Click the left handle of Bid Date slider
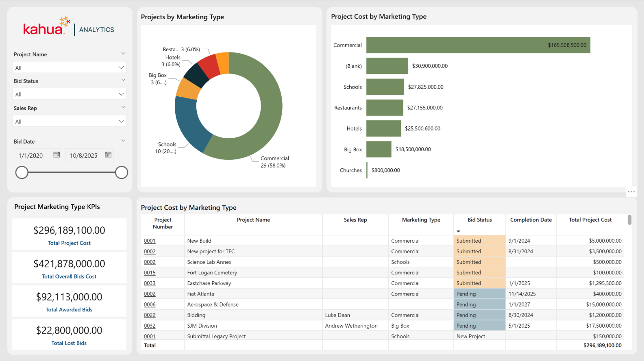 [x=22, y=172]
